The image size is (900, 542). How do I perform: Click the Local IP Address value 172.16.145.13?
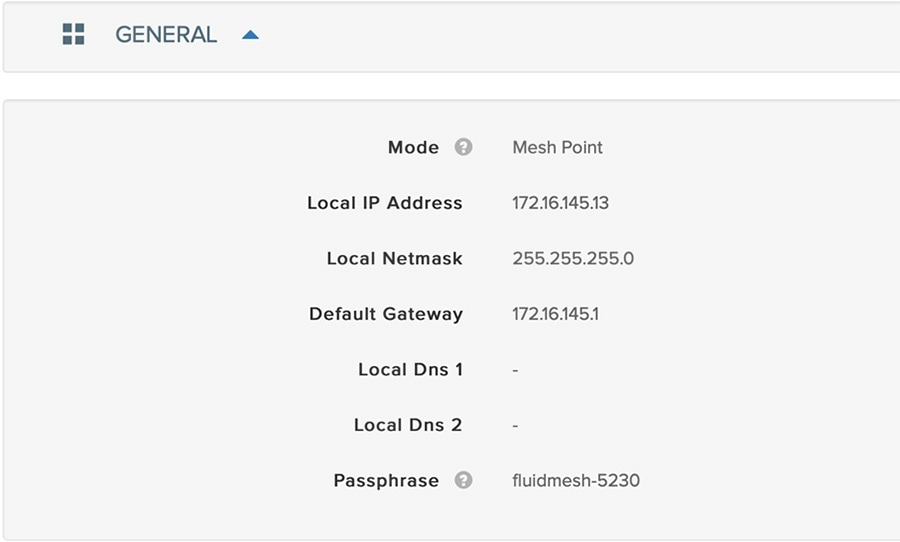tap(560, 203)
